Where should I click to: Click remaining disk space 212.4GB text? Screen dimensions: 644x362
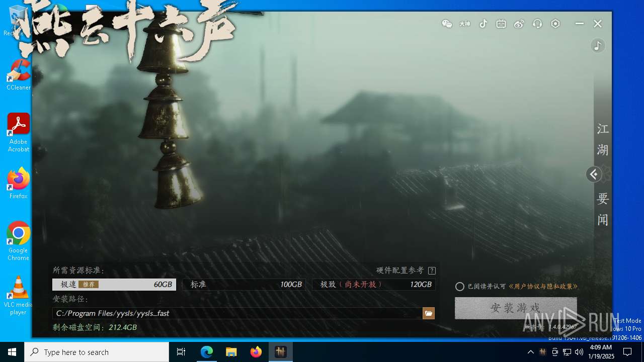coord(95,327)
